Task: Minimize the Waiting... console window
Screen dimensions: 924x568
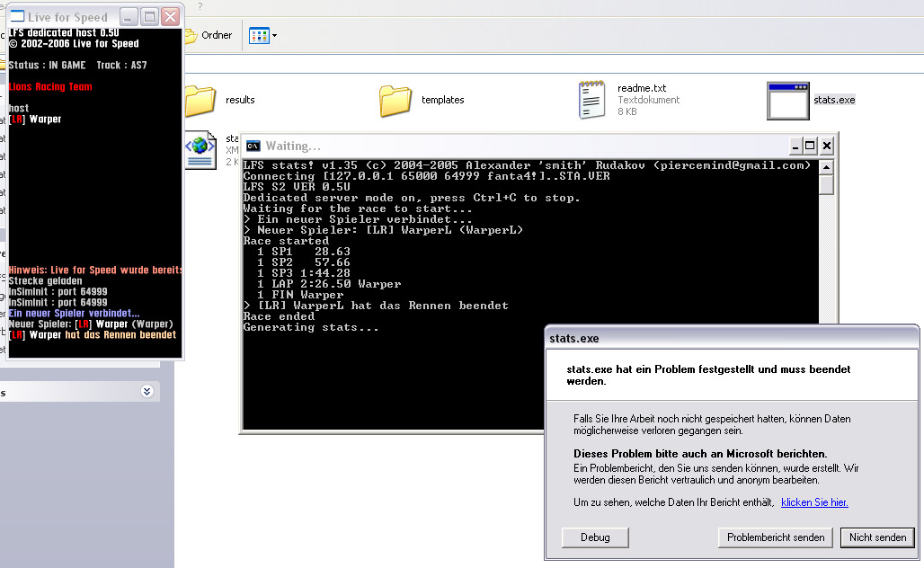Action: [x=795, y=146]
